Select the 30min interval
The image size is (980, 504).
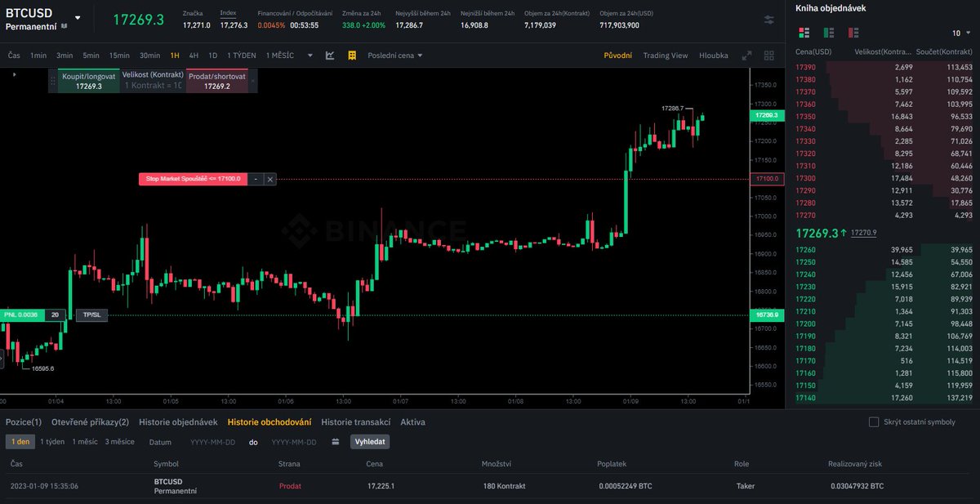pos(149,56)
